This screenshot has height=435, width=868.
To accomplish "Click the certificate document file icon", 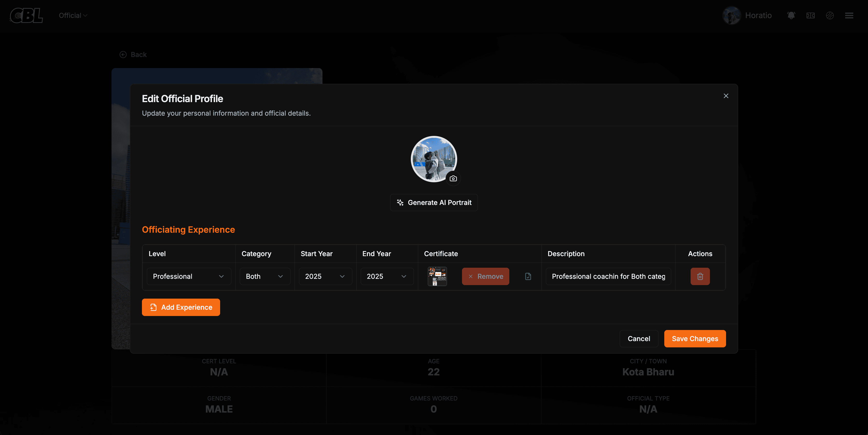I will coord(528,276).
